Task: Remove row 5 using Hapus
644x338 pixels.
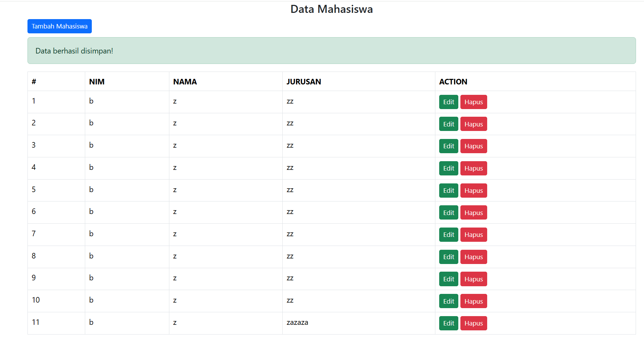Action: click(473, 191)
